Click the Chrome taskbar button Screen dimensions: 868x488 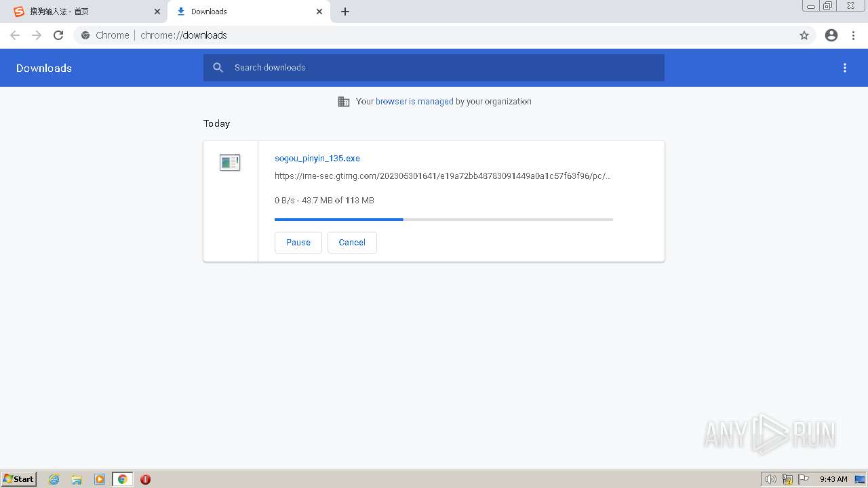(x=123, y=479)
